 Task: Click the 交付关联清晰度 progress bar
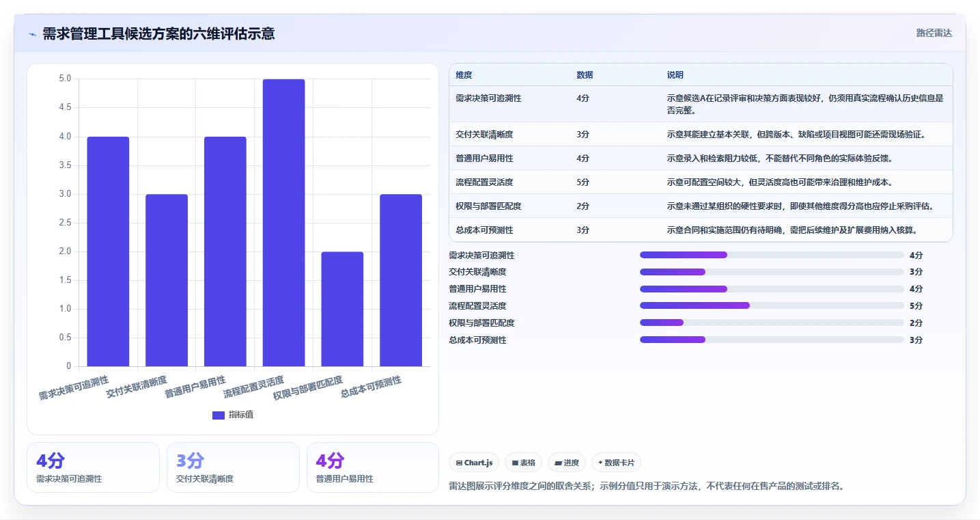pyautogui.click(x=772, y=272)
